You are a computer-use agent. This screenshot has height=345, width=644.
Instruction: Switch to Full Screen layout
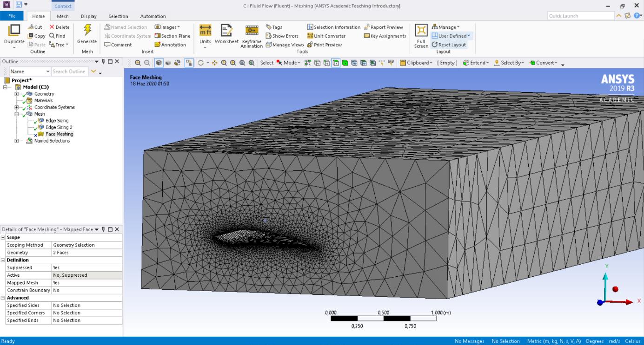(x=421, y=36)
